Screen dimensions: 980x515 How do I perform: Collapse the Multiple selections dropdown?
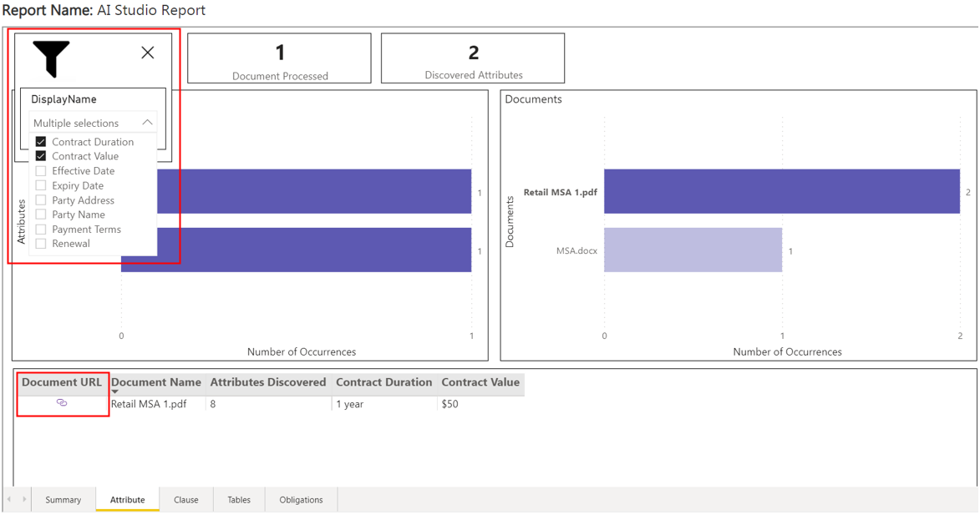[147, 123]
